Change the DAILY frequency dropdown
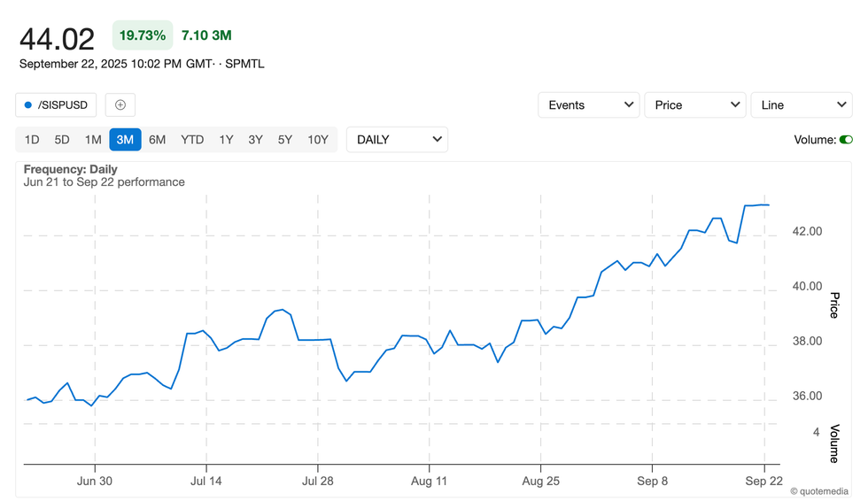868x501 pixels. tap(397, 140)
